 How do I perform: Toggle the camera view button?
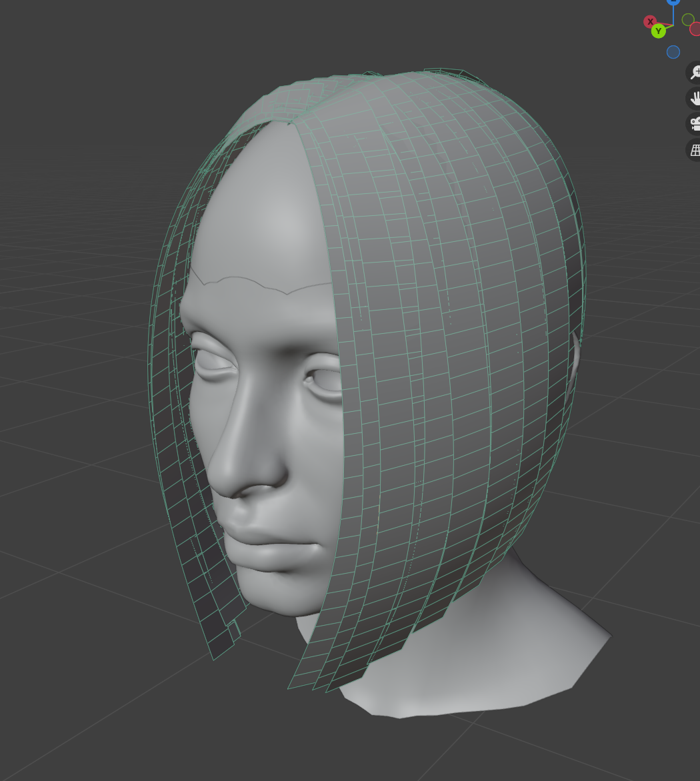pos(694,124)
